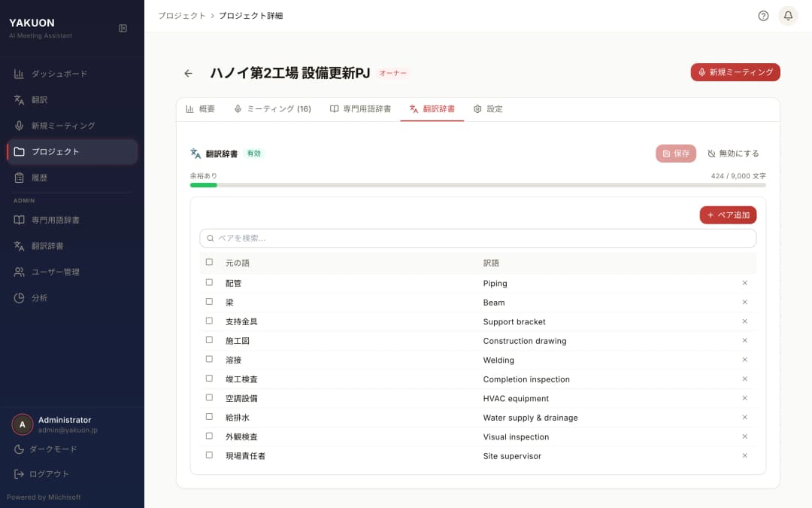Click the 保存 button

point(676,154)
